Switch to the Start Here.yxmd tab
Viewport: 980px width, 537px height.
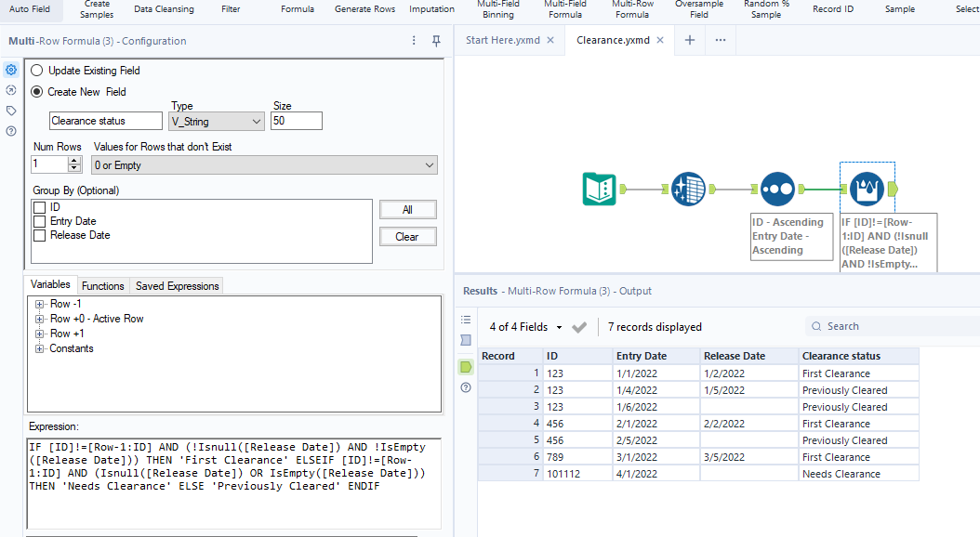502,41
